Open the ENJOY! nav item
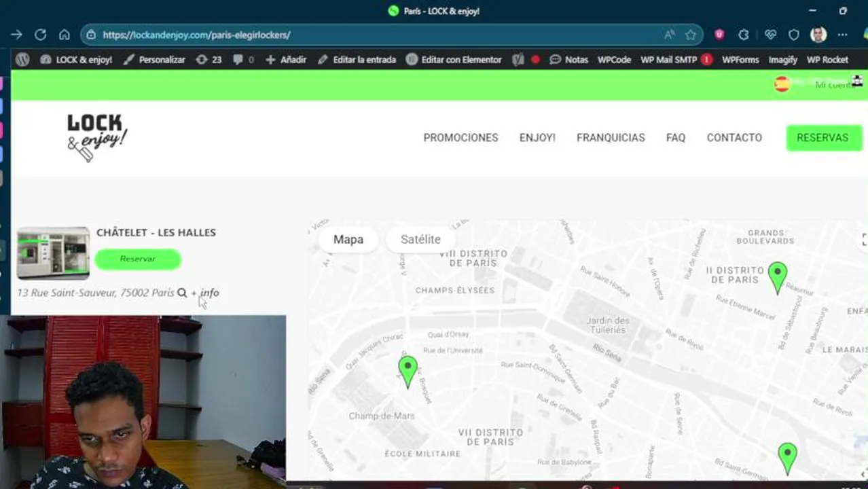 pos(537,138)
